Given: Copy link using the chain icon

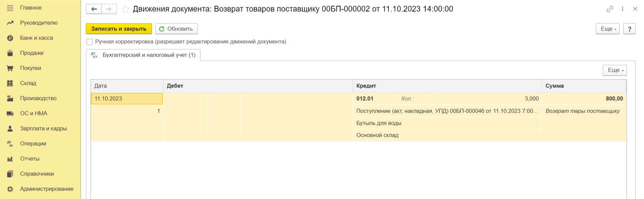Looking at the screenshot, I should [x=610, y=9].
